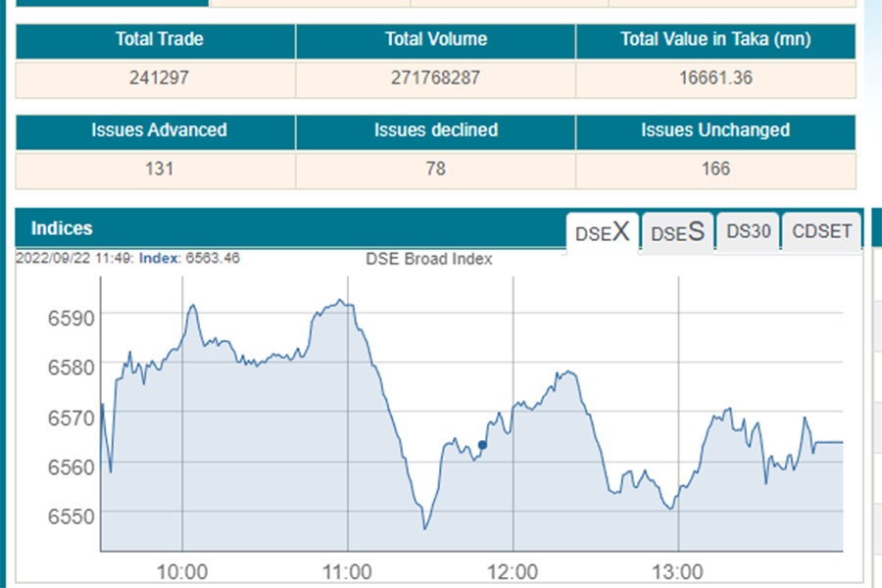Click the unchanged issues count 166
This screenshot has height=588, width=882.
[715, 169]
